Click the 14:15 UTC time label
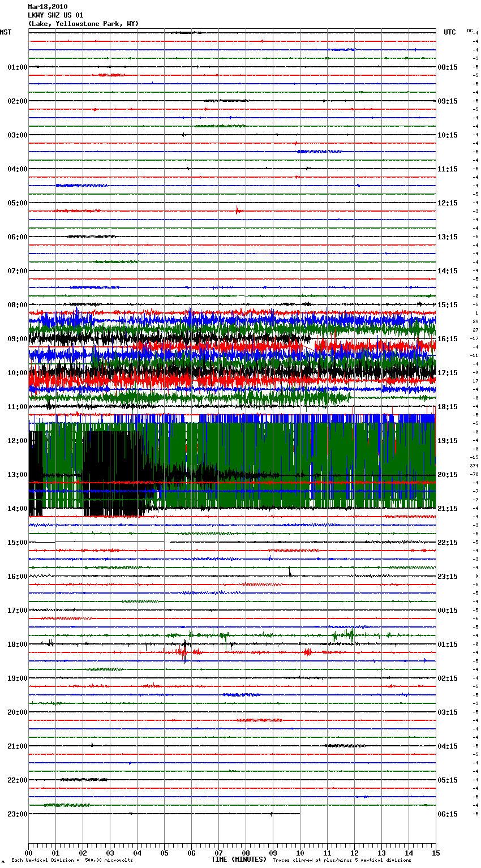 pos(448,271)
